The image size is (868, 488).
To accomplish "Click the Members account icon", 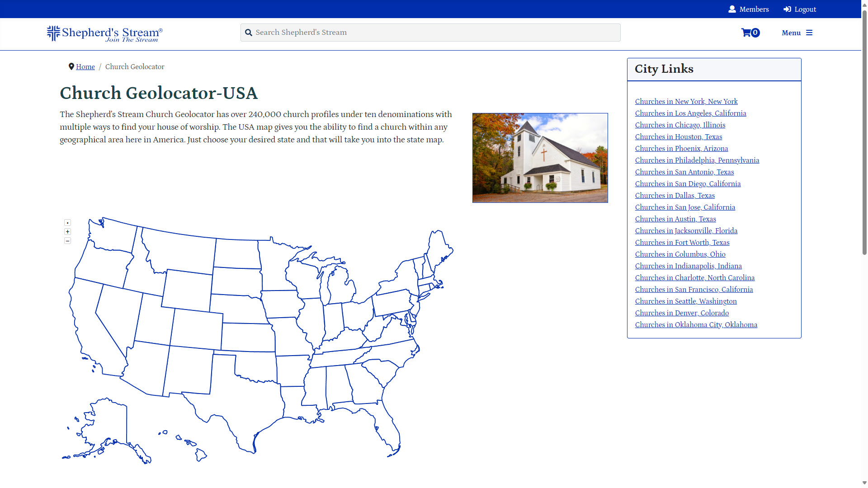I will pos(732,9).
